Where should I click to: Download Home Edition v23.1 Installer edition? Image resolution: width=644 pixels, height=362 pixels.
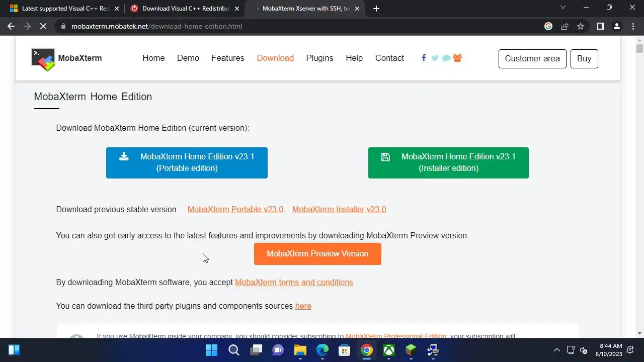tap(448, 162)
